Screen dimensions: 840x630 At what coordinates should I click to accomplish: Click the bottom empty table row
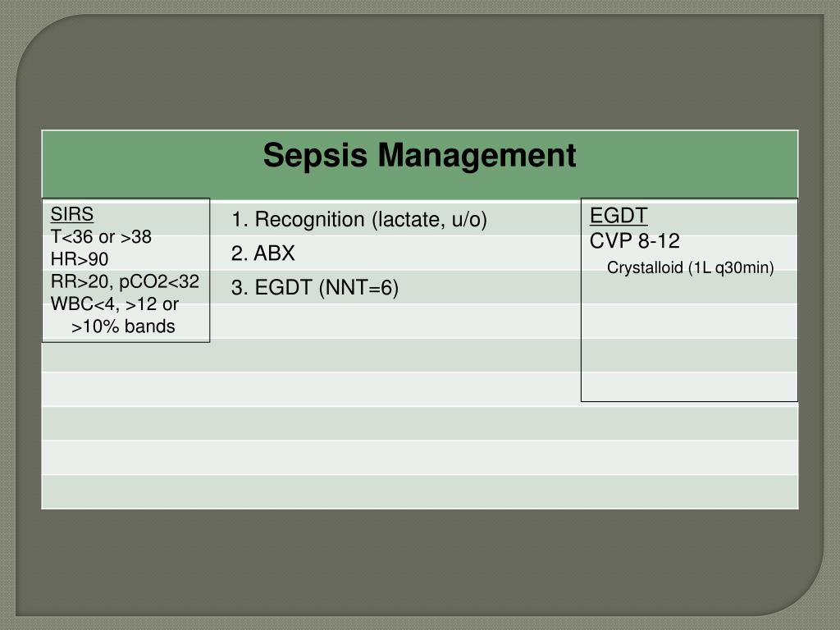419,491
